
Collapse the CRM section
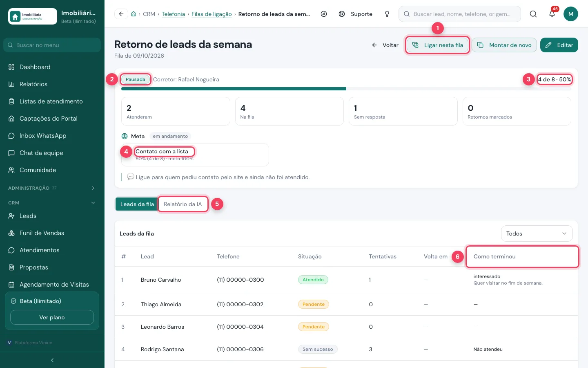point(52,203)
